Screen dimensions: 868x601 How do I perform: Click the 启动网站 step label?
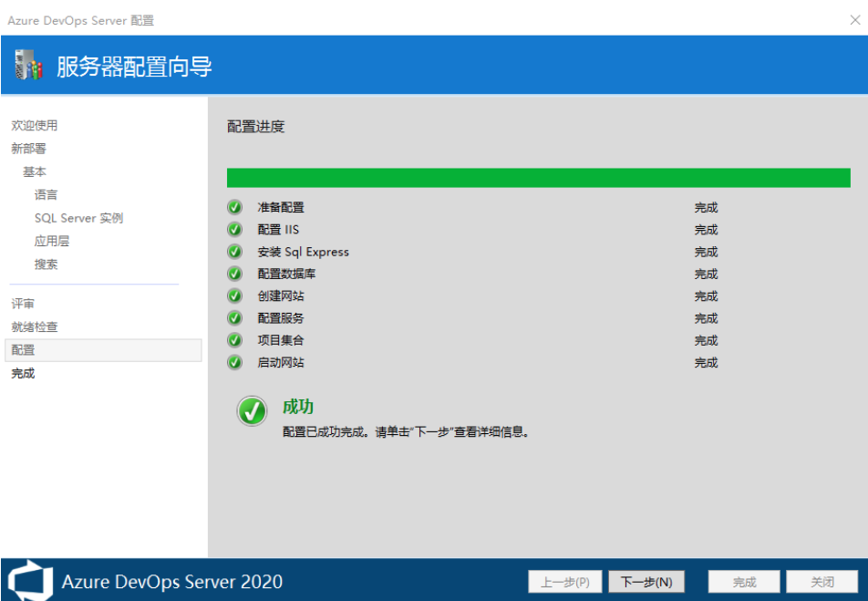pyautogui.click(x=281, y=362)
